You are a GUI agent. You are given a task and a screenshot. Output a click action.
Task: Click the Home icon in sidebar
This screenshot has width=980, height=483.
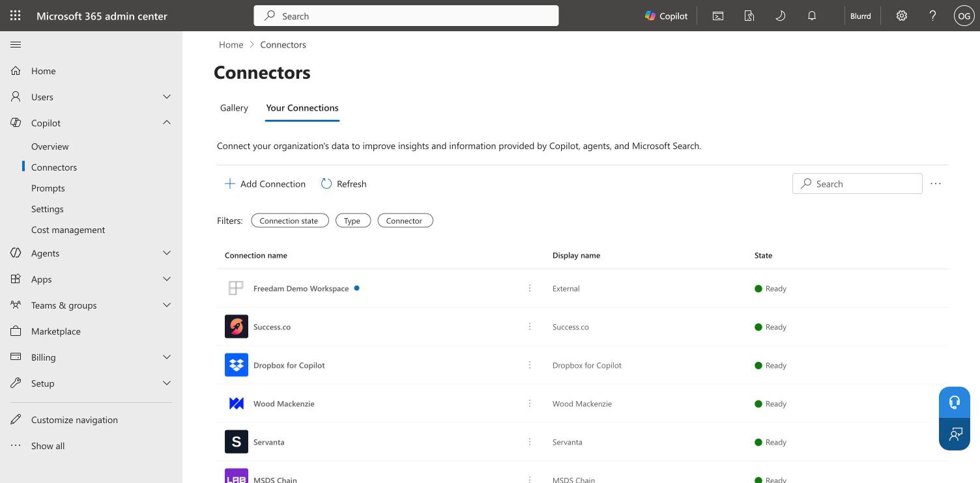pyautogui.click(x=16, y=70)
